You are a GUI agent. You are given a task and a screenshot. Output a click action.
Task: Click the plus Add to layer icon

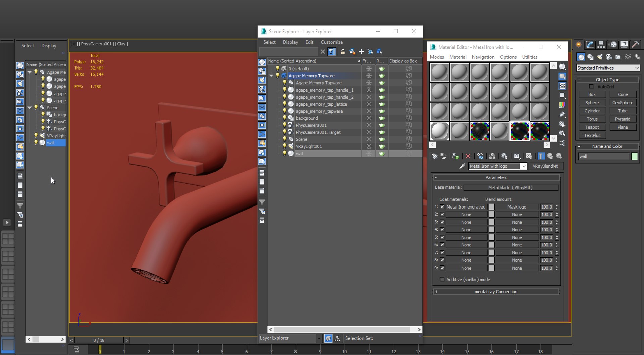point(361,52)
